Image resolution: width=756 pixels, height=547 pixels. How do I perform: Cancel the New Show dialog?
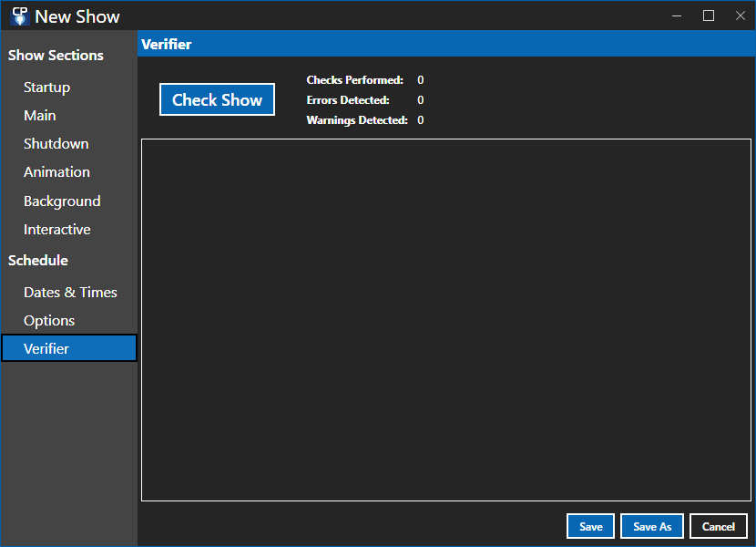point(719,526)
